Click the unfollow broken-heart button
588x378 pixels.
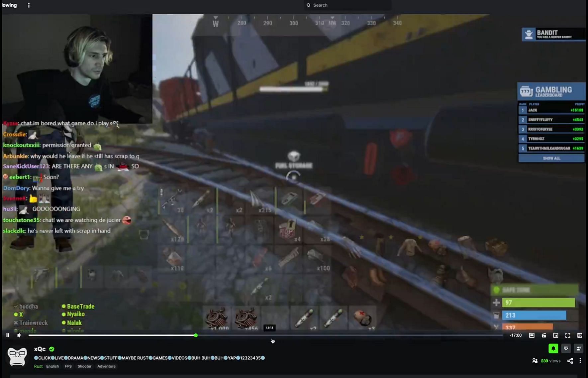pos(566,348)
